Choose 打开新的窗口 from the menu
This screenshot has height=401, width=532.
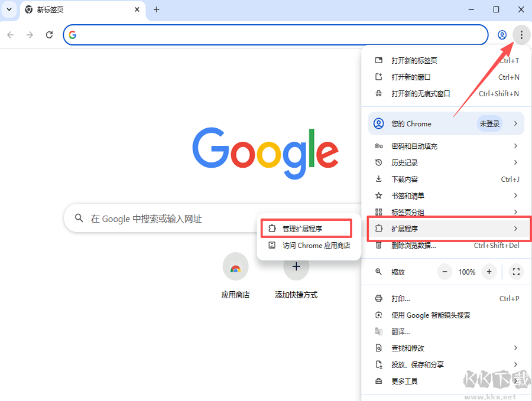(x=446, y=77)
